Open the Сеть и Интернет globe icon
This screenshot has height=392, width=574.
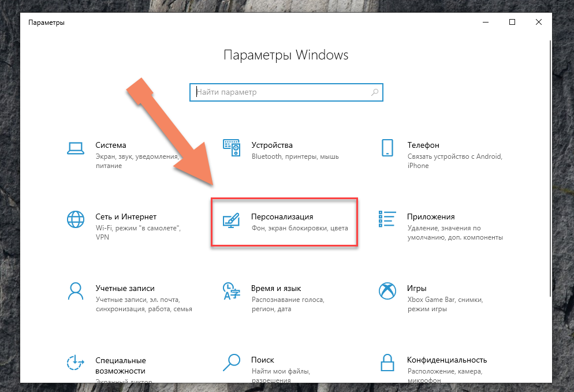[x=76, y=219]
